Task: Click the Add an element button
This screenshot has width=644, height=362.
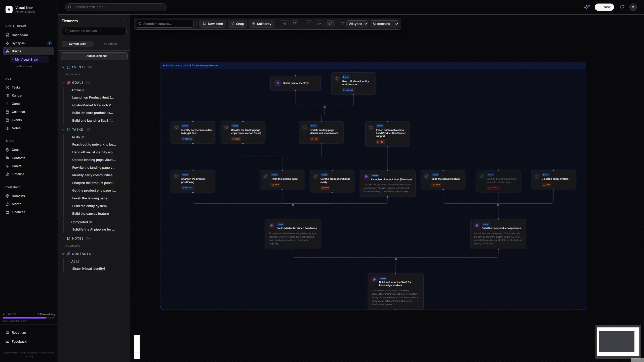Action: (94, 56)
